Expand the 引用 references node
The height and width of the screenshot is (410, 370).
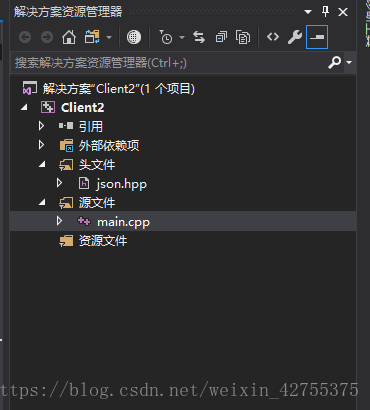[41, 126]
